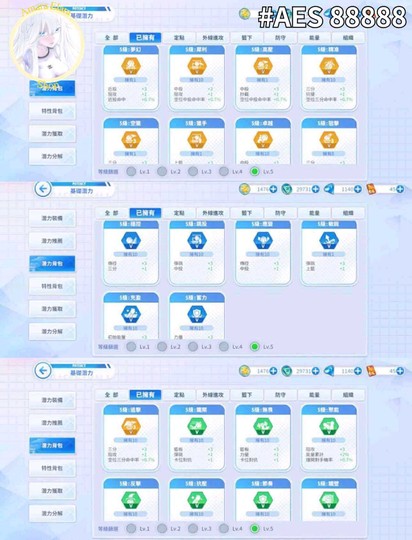Open 潜力分解 in the middle screenshot sidebar
412x540 pixels.
(x=52, y=331)
